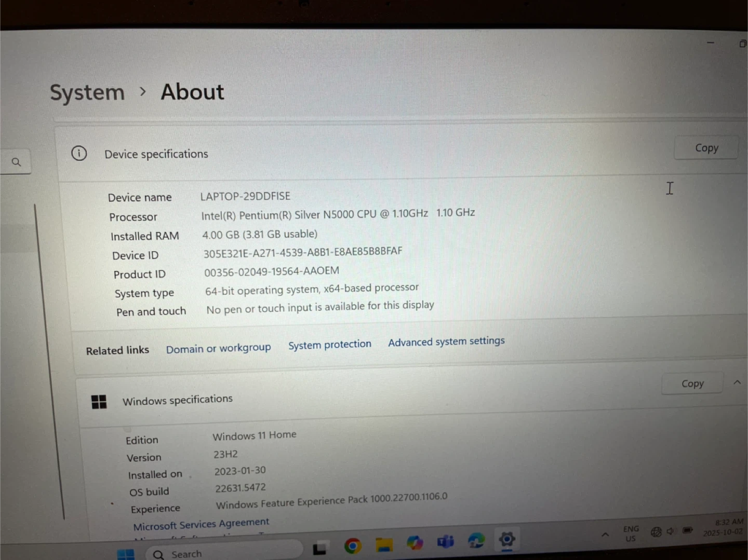Click the search magnifier icon in sidebar
Viewport: 748px width, 560px height.
(x=16, y=162)
